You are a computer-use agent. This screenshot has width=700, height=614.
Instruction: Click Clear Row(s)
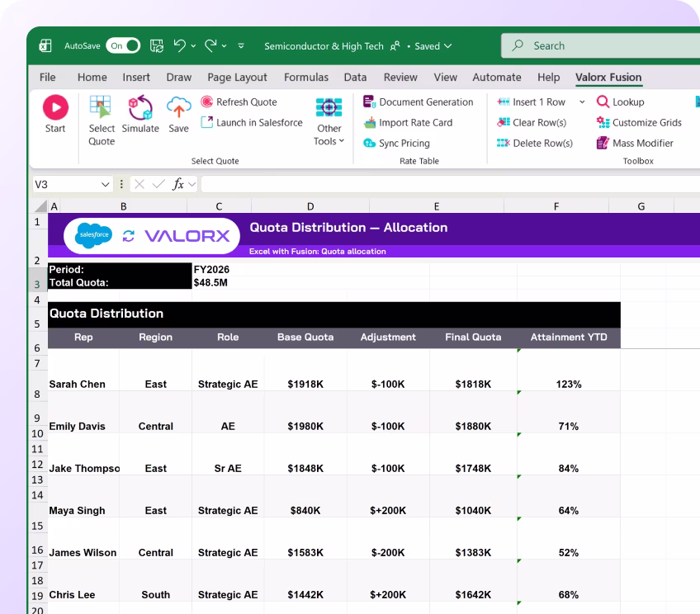click(532, 122)
